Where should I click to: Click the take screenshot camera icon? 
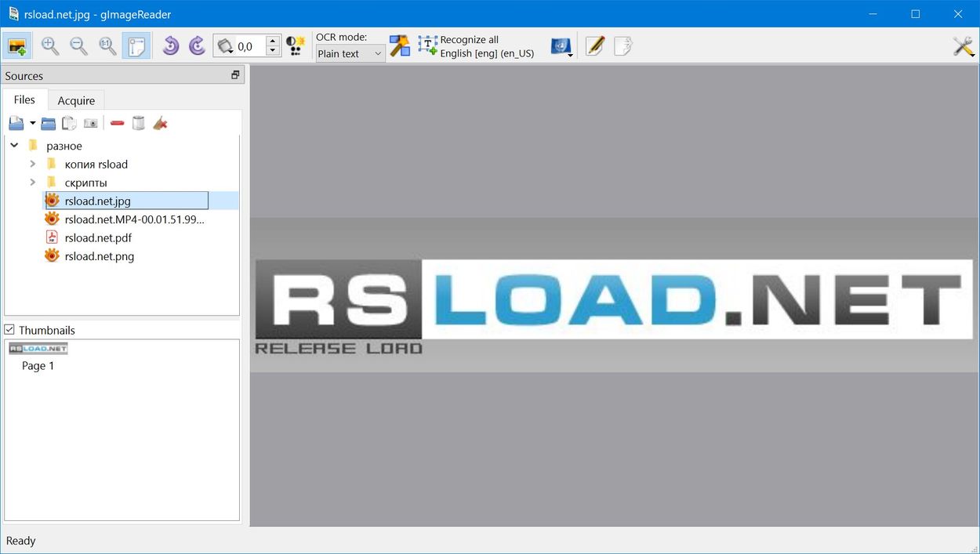pos(91,123)
